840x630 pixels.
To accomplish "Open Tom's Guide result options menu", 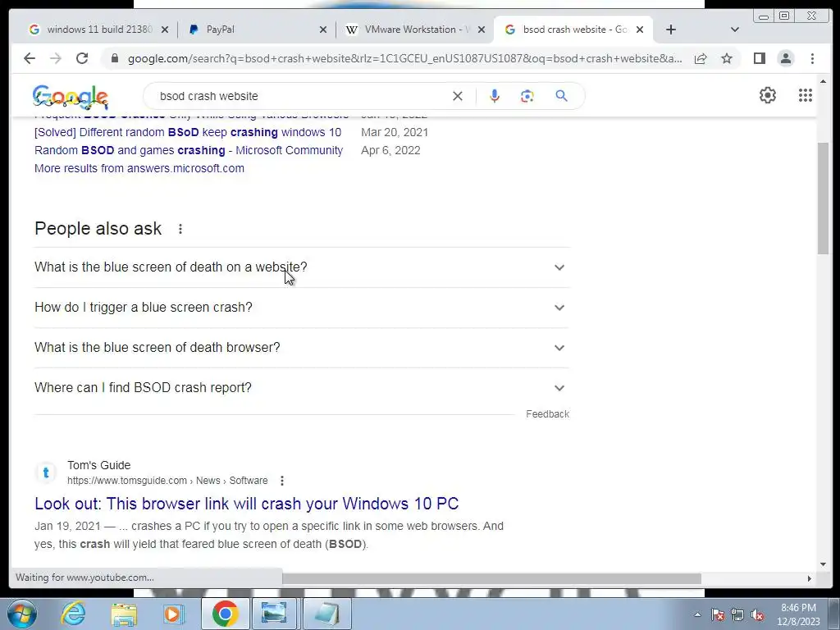I will tap(282, 481).
